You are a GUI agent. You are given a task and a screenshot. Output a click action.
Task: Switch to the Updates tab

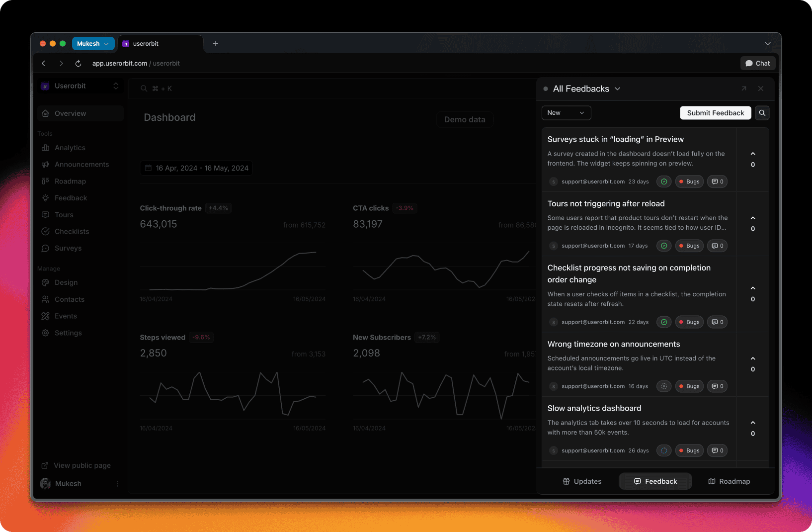(582, 481)
